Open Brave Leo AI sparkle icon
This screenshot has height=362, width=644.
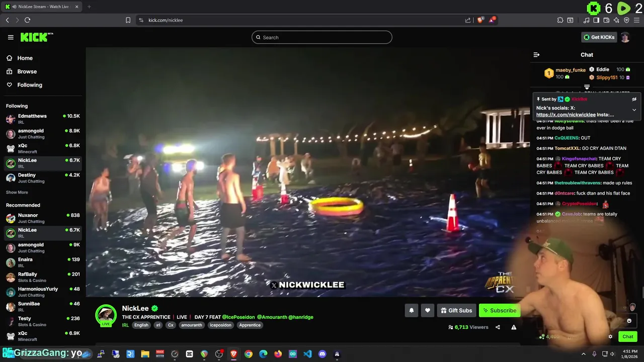616,20
